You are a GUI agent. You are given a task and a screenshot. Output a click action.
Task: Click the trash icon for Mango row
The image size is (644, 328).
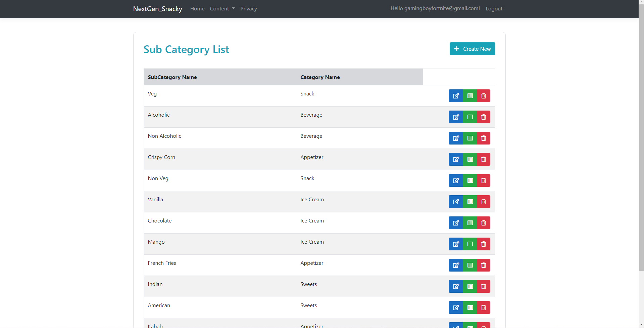click(x=483, y=244)
